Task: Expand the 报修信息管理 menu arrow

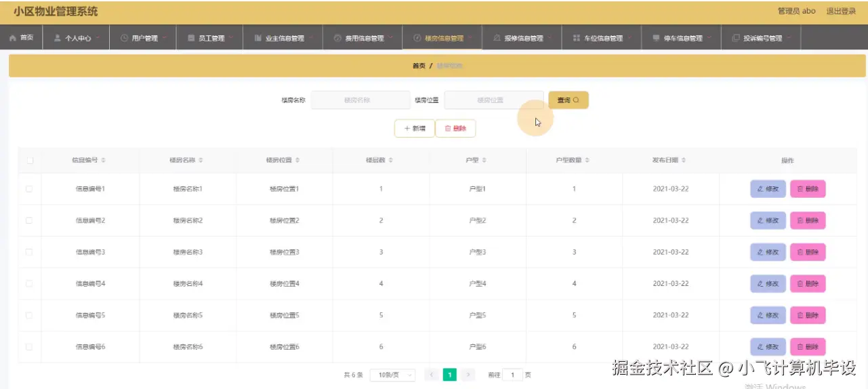Action: (x=550, y=38)
